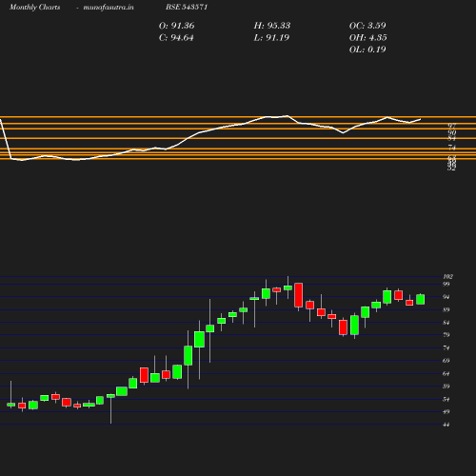Viewport: 476px width, 476px height.
Task: Click the "OC: 3.59" reading
Action: coord(367,26)
